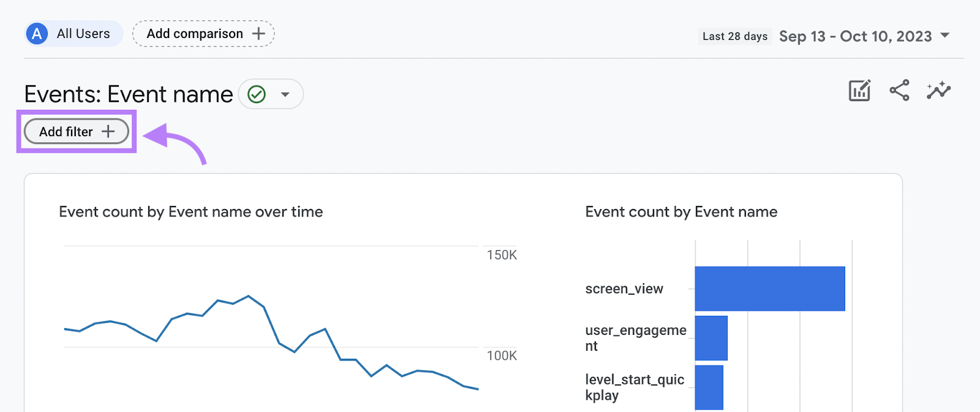Image resolution: width=980 pixels, height=412 pixels.
Task: Click the plus icon in Add comparison
Action: pos(258,34)
